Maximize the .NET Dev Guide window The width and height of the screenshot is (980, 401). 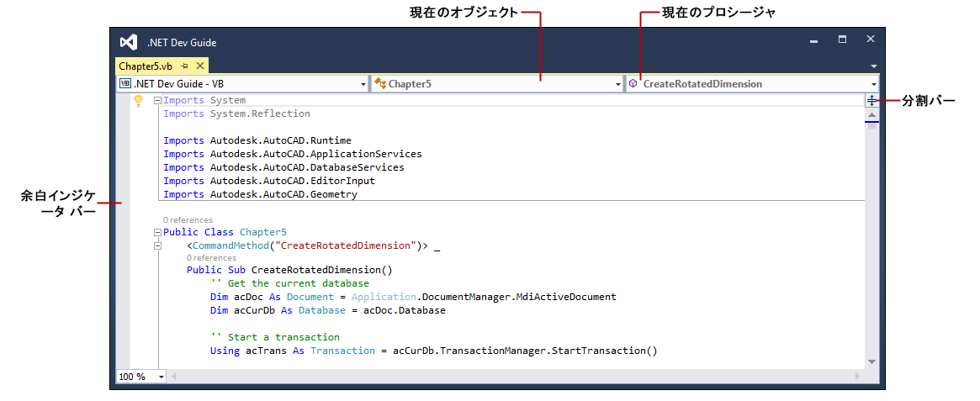click(843, 39)
